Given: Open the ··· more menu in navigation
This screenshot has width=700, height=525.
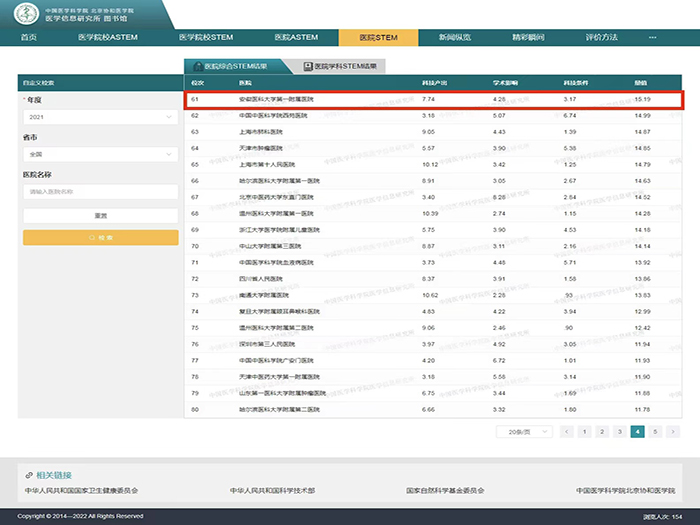Looking at the screenshot, I should 653,37.
